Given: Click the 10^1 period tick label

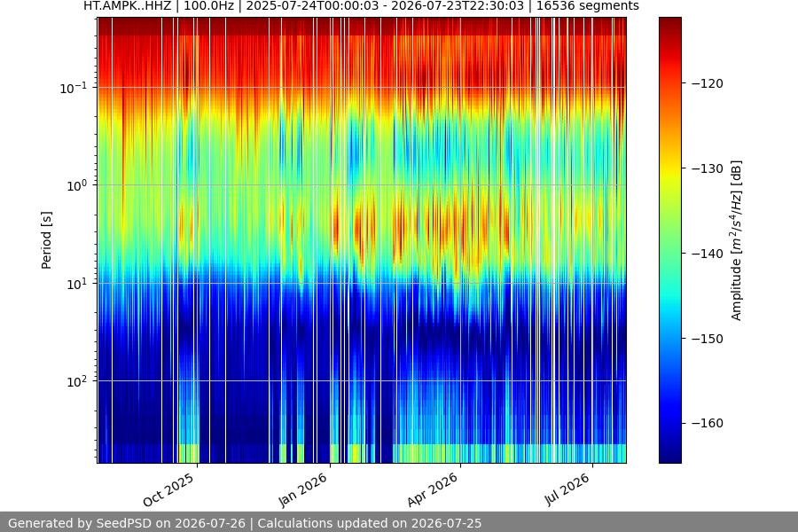Looking at the screenshot, I should 76,284.
